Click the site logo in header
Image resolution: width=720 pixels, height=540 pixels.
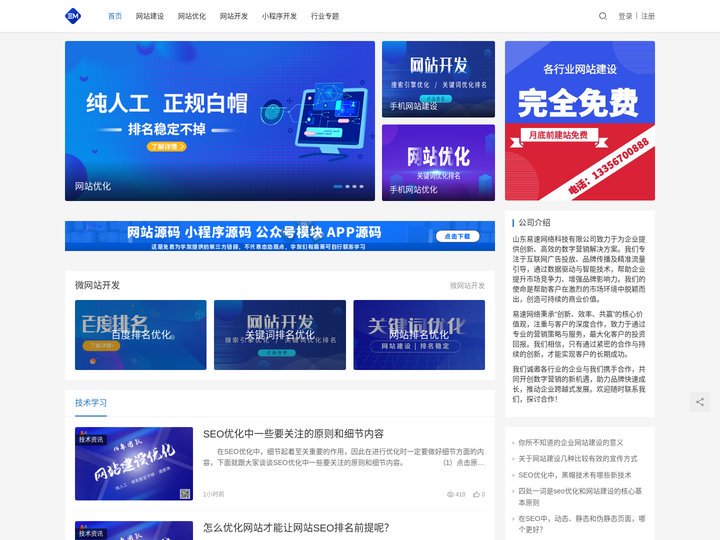coord(73,16)
